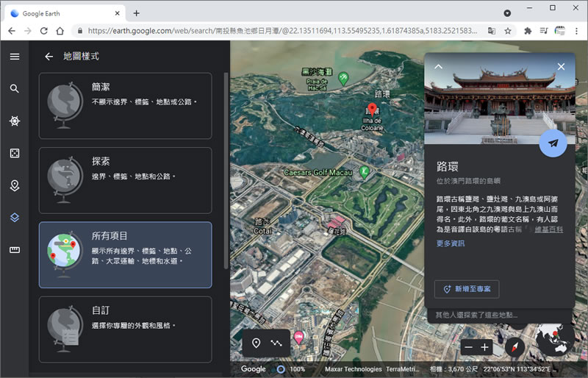The image size is (588, 378).
Task: Click the 黑沙海灘 green marker
Action: [343, 78]
